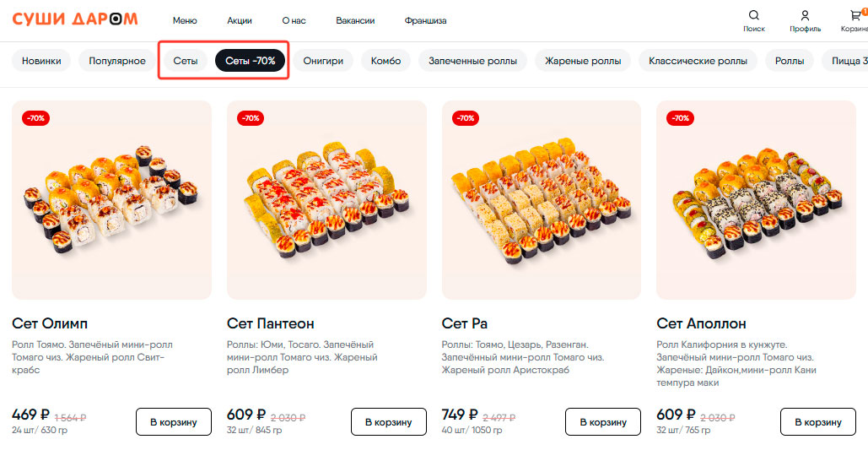
Task: Click the Суши Даром logo
Action: [x=75, y=19]
